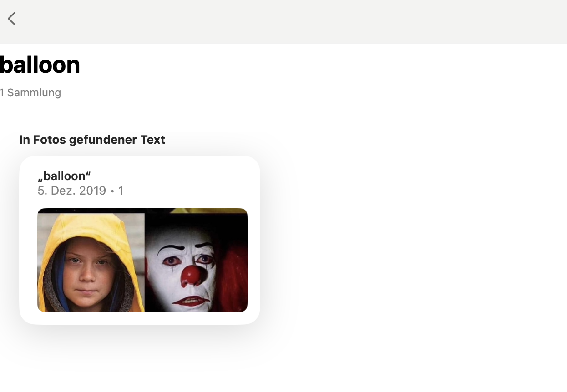Click the word "Fotos" in section heading
Viewport: 567px width, 392px height.
click(49, 140)
